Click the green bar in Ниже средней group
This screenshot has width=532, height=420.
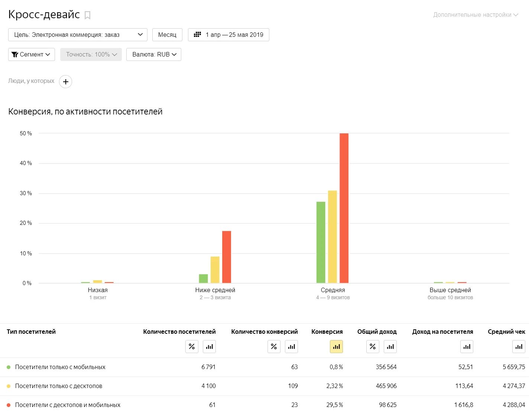click(x=204, y=279)
